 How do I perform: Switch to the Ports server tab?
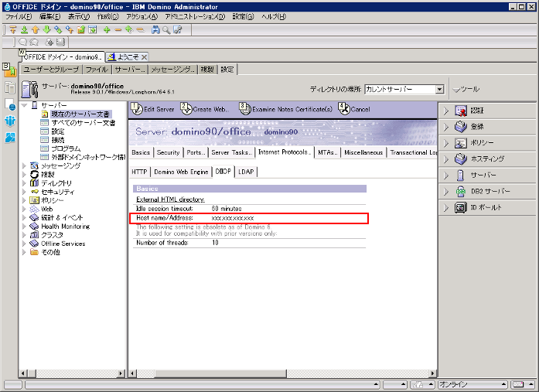196,152
